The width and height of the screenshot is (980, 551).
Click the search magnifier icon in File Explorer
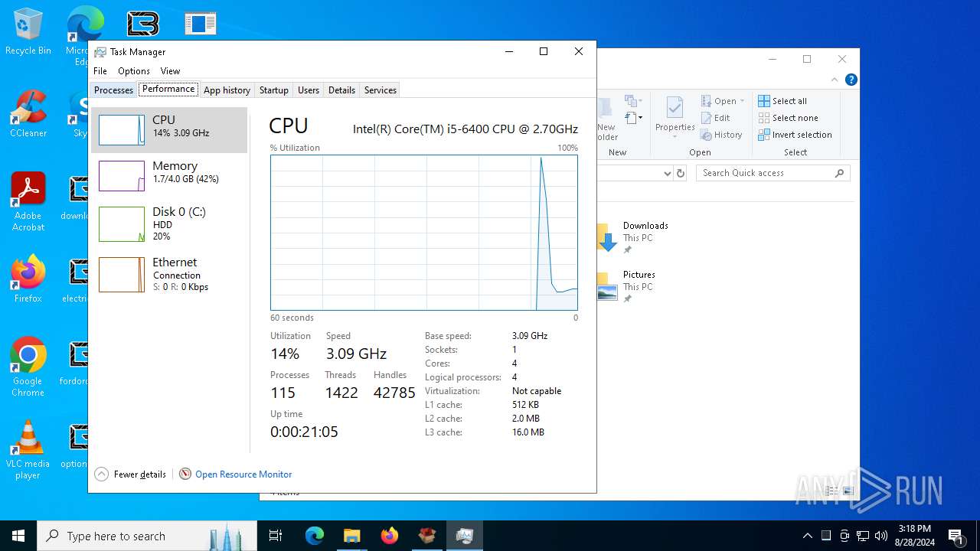click(839, 173)
